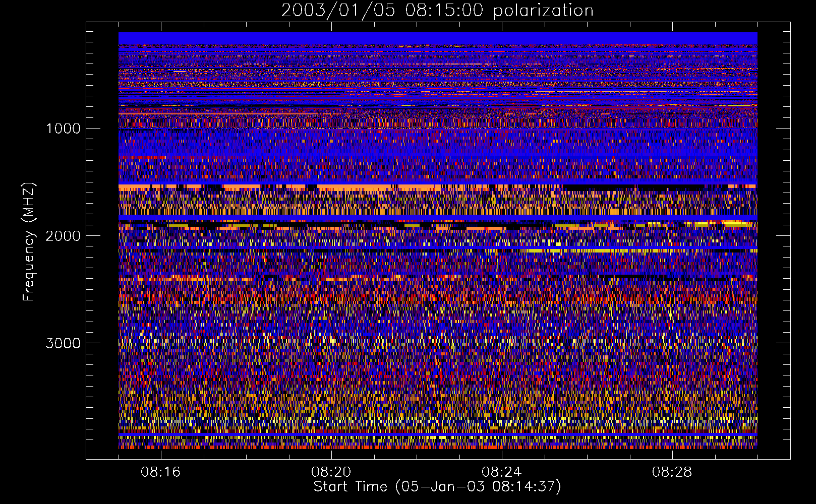Click the 08:28 time tick label

(672, 472)
